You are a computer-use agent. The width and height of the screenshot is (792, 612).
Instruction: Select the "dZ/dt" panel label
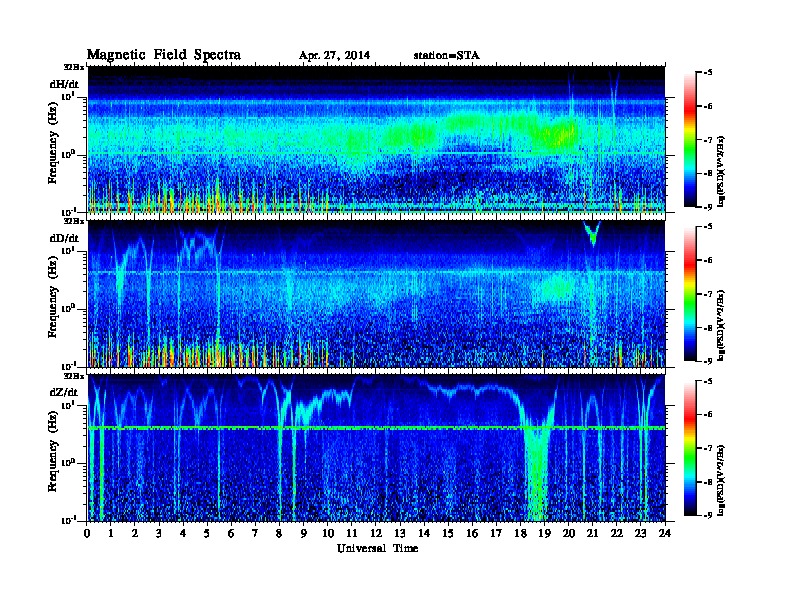point(64,392)
